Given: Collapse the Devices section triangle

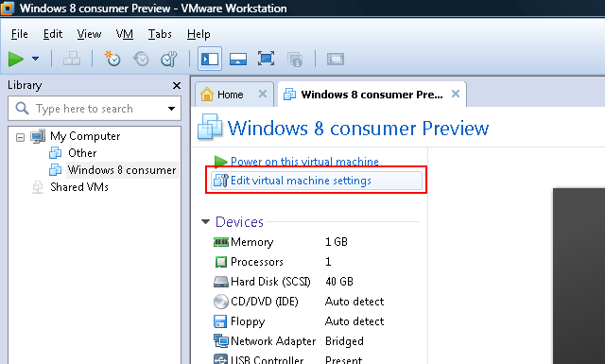Looking at the screenshot, I should click(x=206, y=221).
